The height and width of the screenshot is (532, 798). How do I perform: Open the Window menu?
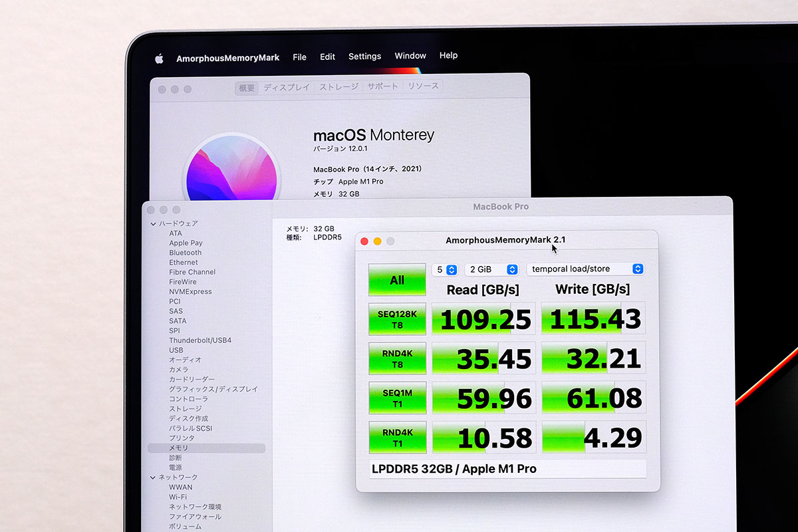click(410, 56)
